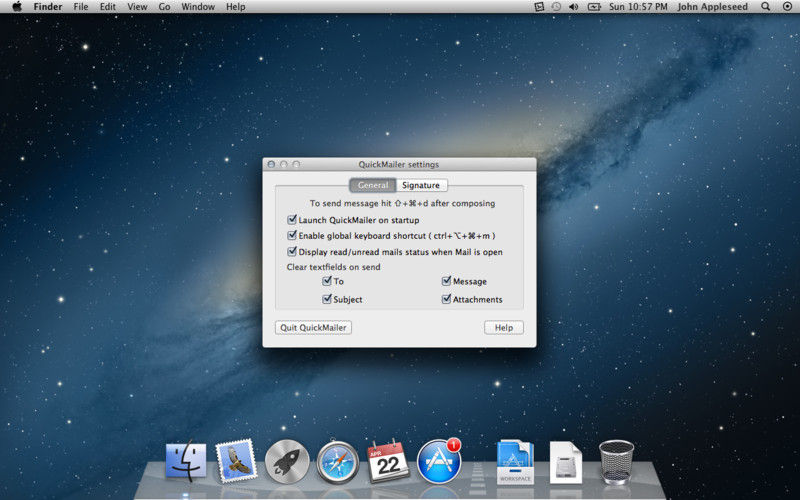Screen dimensions: 800x500
Task: Click the Spotlight search magnifier icon
Action: point(765,6)
